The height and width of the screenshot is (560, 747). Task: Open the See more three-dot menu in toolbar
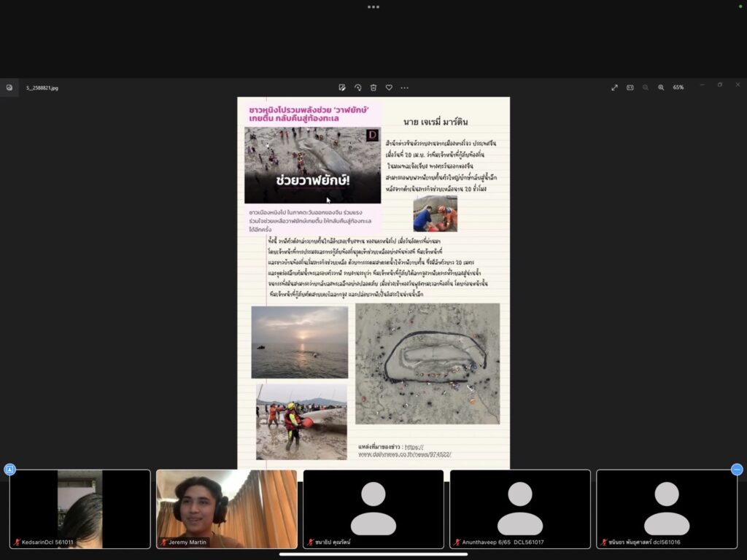405,87
